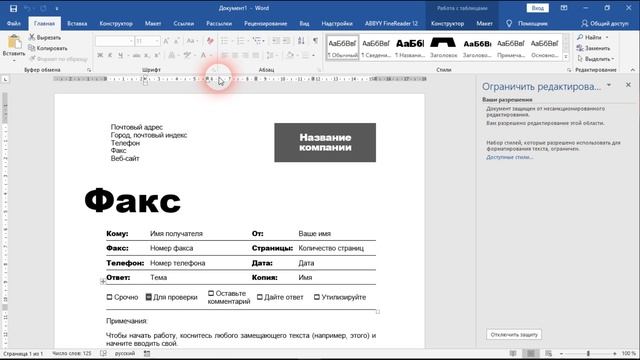Image resolution: width=640 pixels, height=360 pixels.
Task: Click the Undo arrow in quick access toolbar
Action: (x=27, y=8)
